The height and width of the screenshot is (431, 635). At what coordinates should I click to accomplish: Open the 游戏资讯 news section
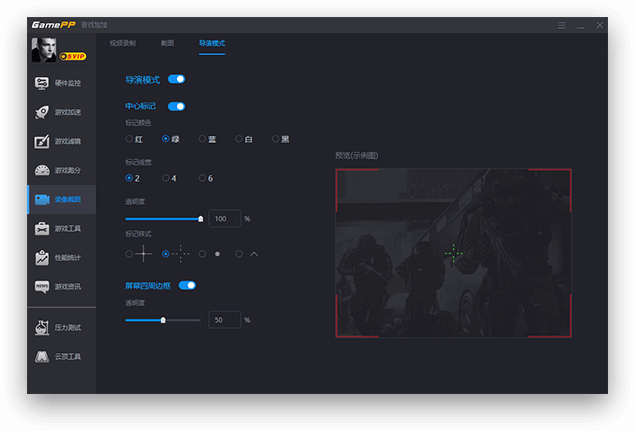coord(61,287)
